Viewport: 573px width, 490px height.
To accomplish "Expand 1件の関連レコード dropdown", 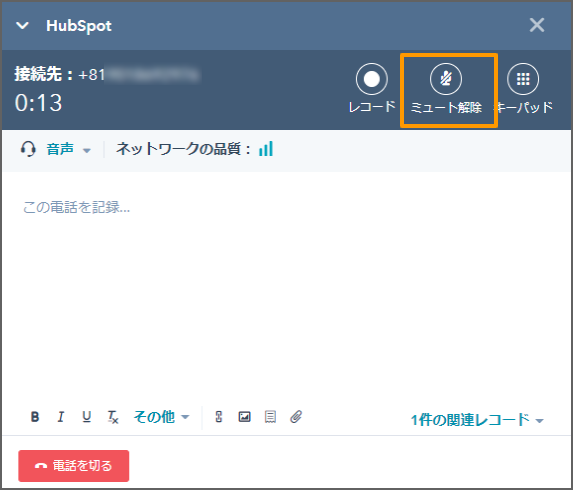I will coord(477,420).
